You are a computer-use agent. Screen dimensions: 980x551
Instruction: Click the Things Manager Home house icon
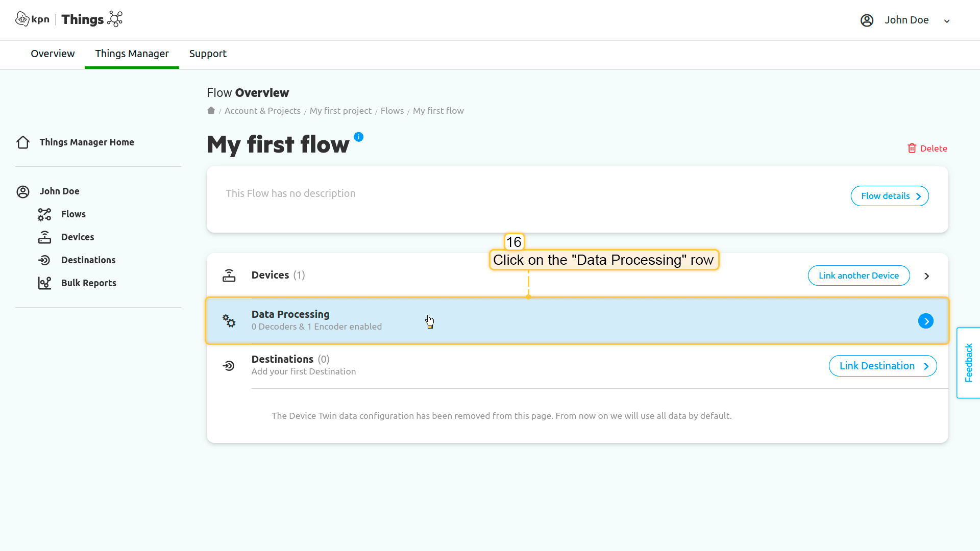pos(23,142)
